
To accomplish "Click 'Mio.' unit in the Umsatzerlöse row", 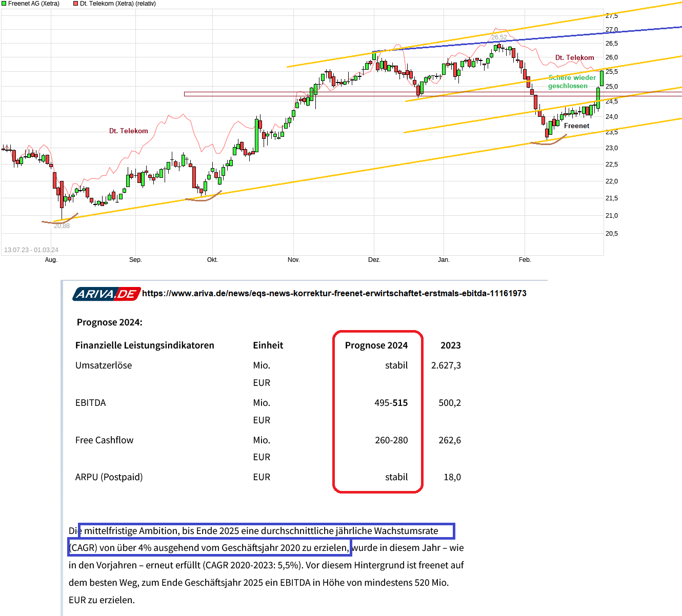I will 262,365.
